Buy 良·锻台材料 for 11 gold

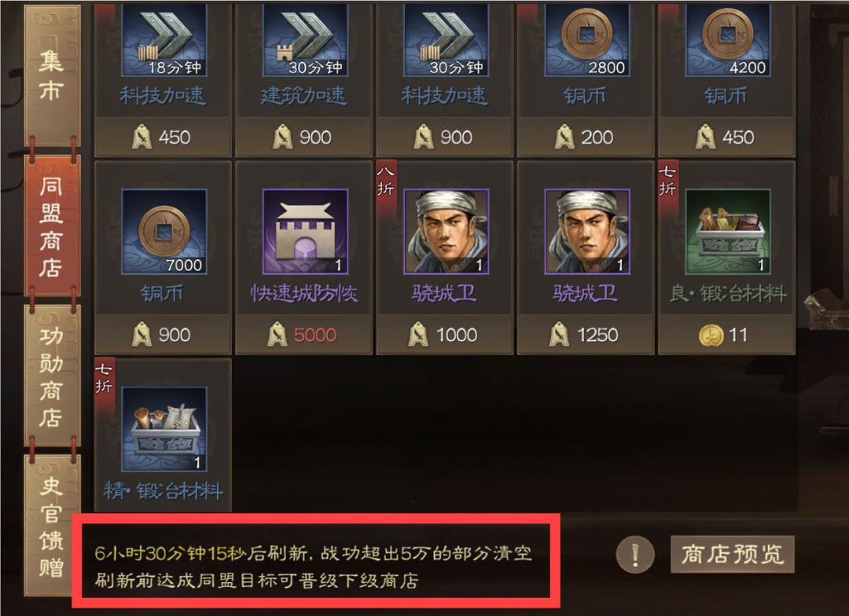pyautogui.click(x=726, y=335)
